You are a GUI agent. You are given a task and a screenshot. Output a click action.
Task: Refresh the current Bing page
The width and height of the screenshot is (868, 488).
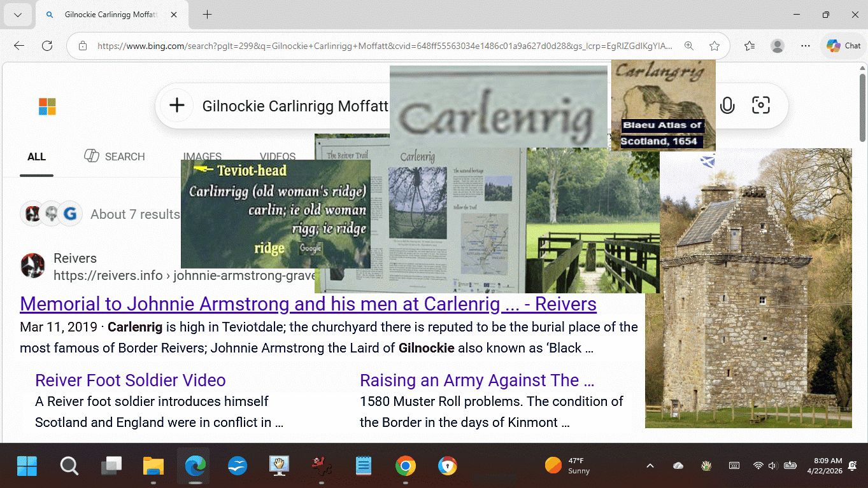tap(47, 46)
